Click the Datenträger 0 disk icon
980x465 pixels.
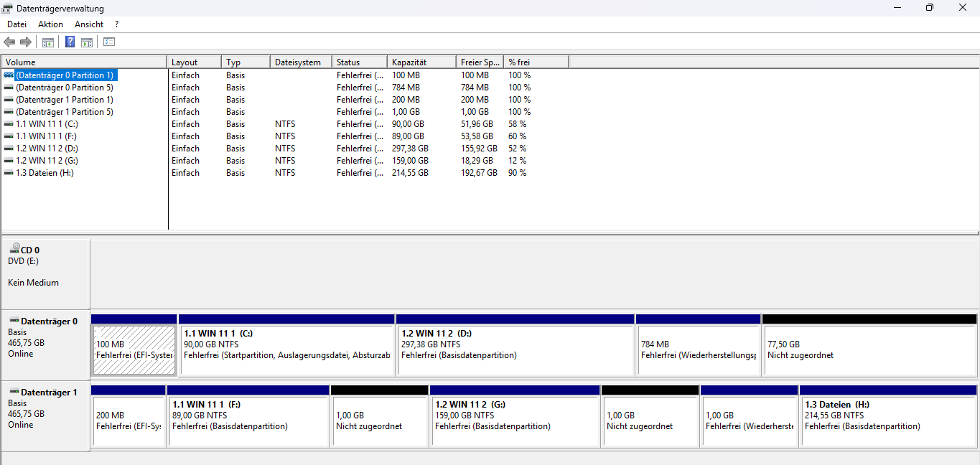point(14,321)
